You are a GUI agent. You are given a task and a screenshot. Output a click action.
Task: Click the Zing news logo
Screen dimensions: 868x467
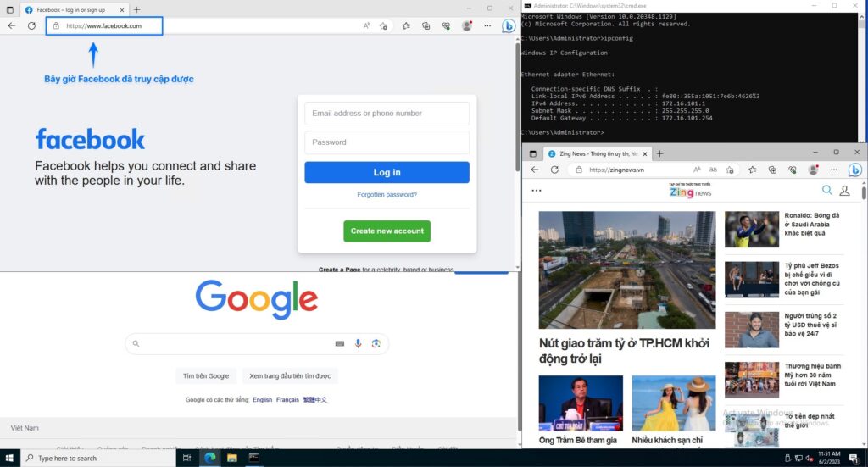tap(690, 191)
